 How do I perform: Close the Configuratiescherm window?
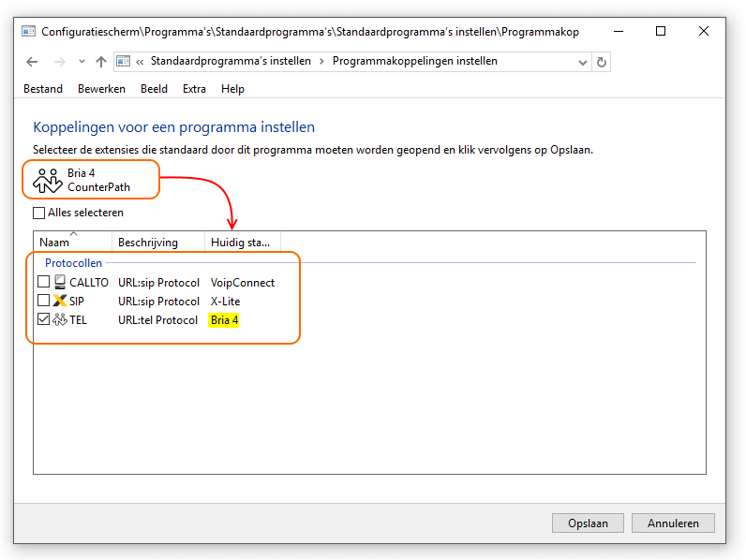704,32
